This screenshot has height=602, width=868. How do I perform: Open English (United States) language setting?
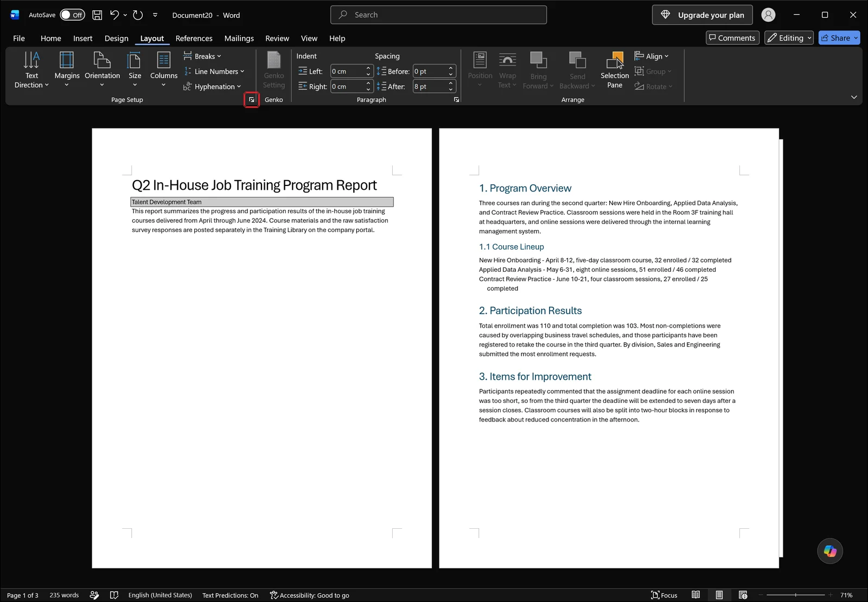(x=160, y=595)
